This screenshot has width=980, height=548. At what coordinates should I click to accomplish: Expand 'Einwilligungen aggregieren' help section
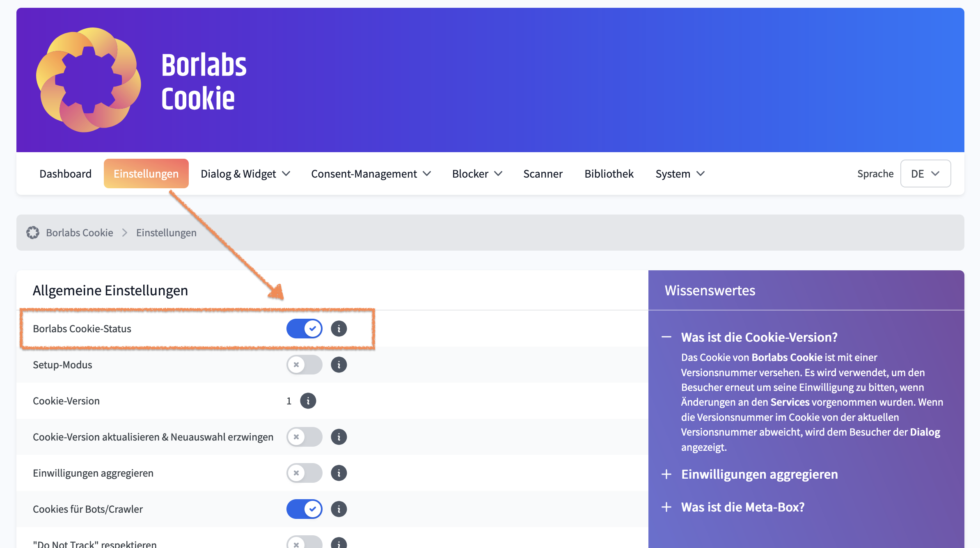point(750,474)
